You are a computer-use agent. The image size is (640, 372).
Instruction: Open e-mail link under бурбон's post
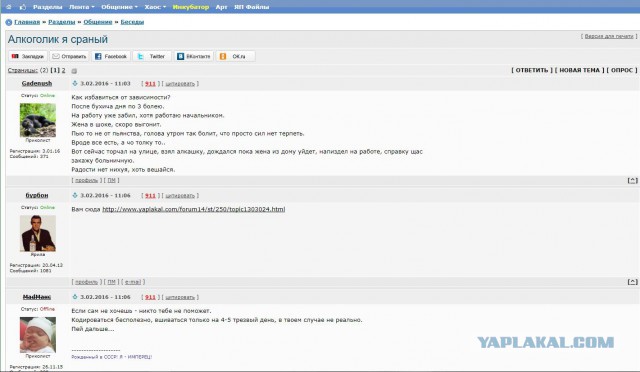(x=133, y=282)
